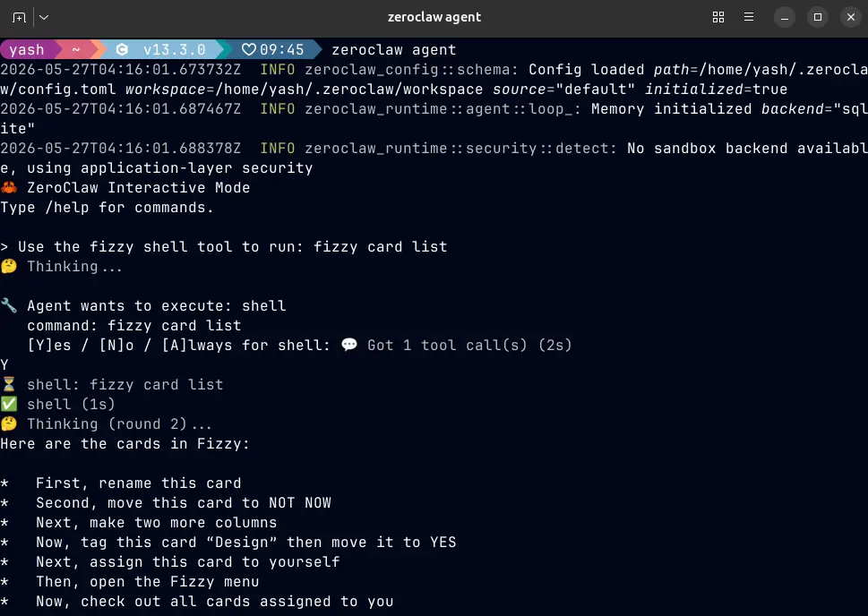Click 'Next, assign this card to yourself'
This screenshot has width=868, height=616.
coord(187,562)
